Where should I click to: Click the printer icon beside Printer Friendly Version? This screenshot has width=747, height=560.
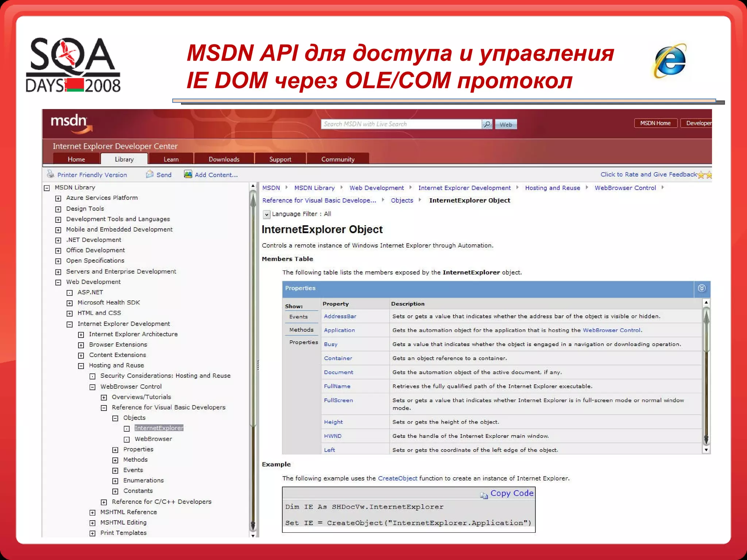[x=50, y=174]
